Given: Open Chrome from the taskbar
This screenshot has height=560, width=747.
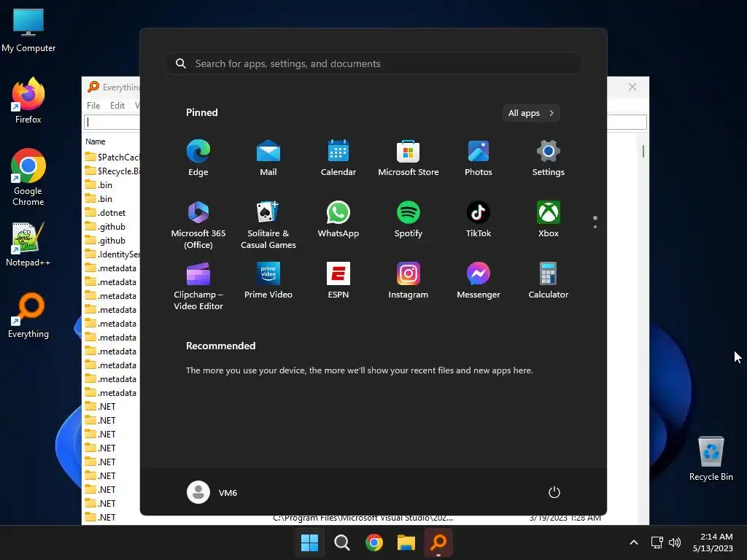Looking at the screenshot, I should (x=374, y=542).
